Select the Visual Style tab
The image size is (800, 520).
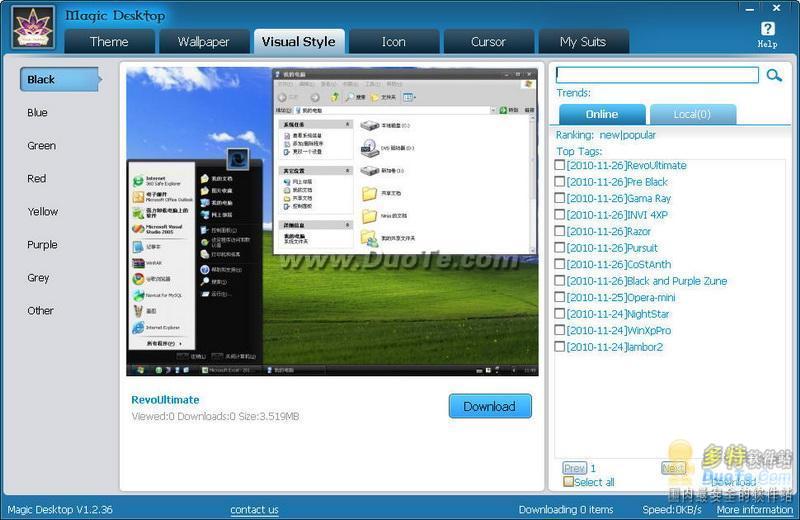299,41
